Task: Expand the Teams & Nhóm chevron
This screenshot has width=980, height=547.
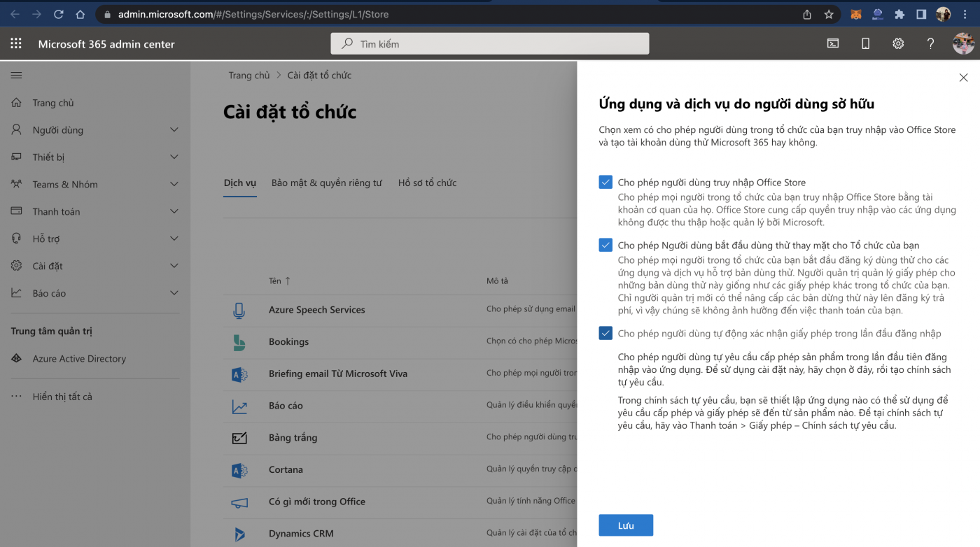Action: click(174, 185)
